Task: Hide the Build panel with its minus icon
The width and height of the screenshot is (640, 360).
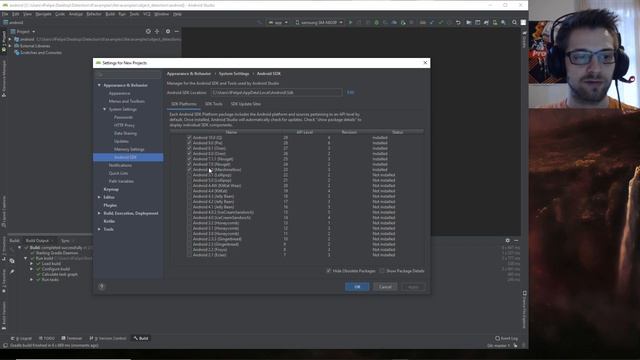Action: pos(516,240)
